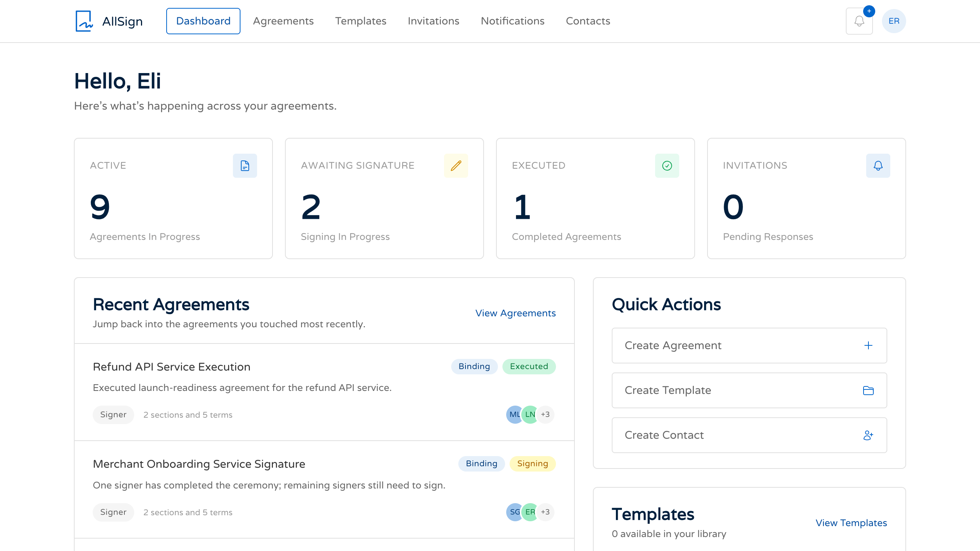The width and height of the screenshot is (980, 551).
Task: Open Refund API Service Execution agreement
Action: pyautogui.click(x=171, y=366)
